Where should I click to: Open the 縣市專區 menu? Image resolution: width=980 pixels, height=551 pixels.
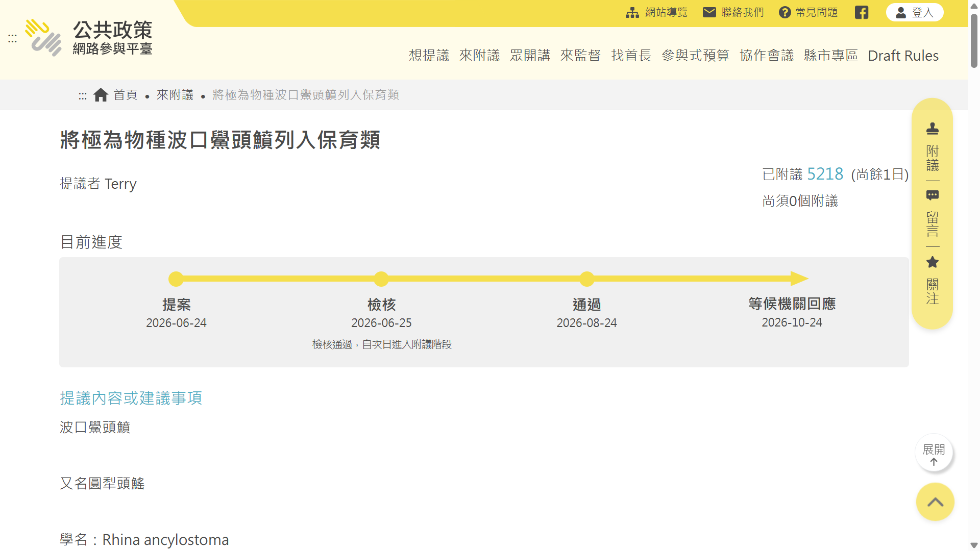[x=831, y=56]
